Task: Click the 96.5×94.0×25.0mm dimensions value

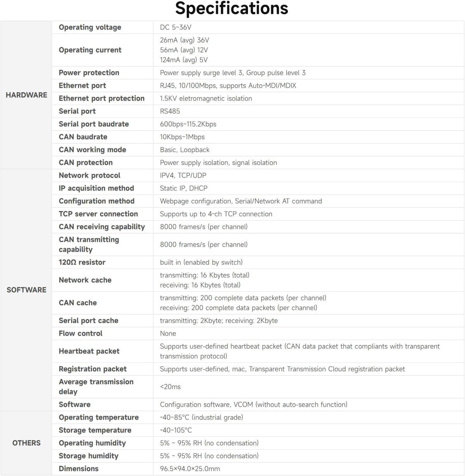Action: (190, 468)
